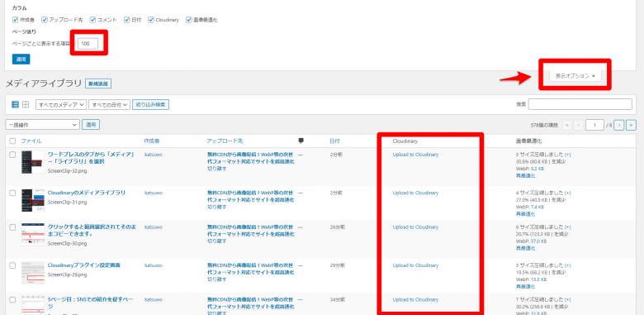
Task: Click the items-per-page number field
Action: click(x=88, y=43)
